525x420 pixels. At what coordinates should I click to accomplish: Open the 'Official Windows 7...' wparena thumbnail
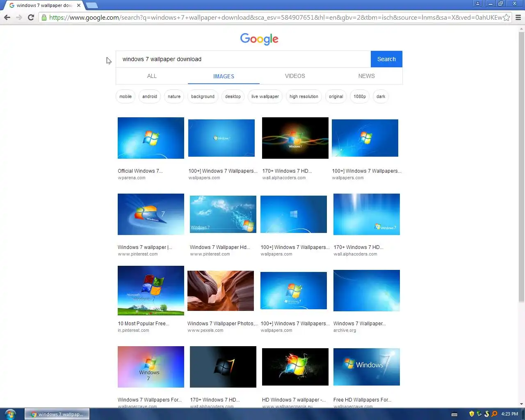pos(151,138)
